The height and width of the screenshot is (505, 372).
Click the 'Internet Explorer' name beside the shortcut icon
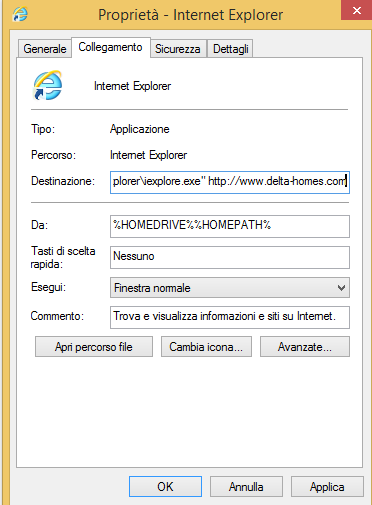pyautogui.click(x=132, y=86)
